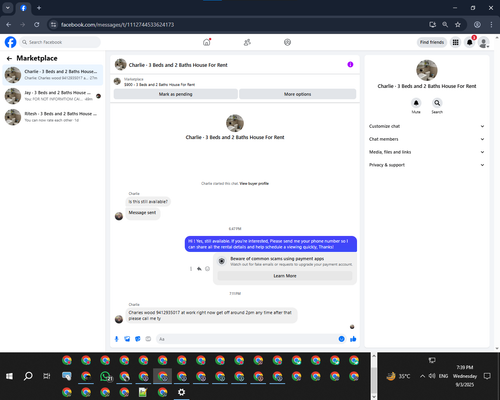Open the Charlie conversation in list
Screen dimensions: 500x400
pyautogui.click(x=53, y=75)
